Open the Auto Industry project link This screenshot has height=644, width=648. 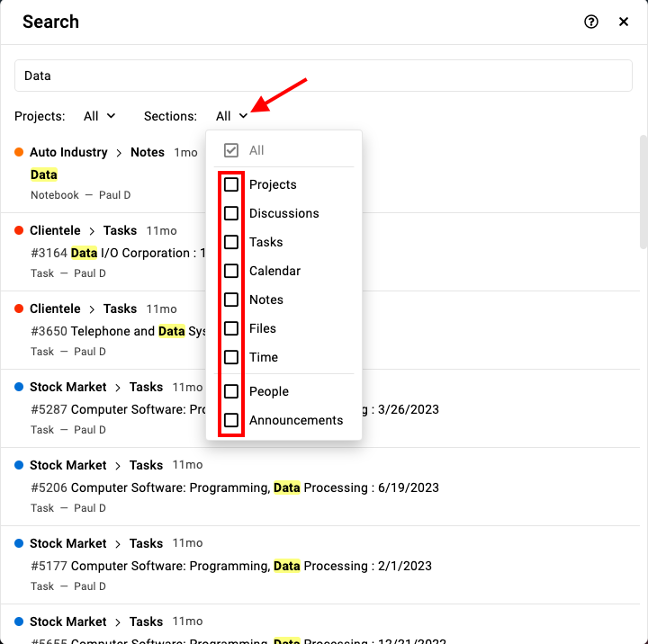(x=68, y=152)
